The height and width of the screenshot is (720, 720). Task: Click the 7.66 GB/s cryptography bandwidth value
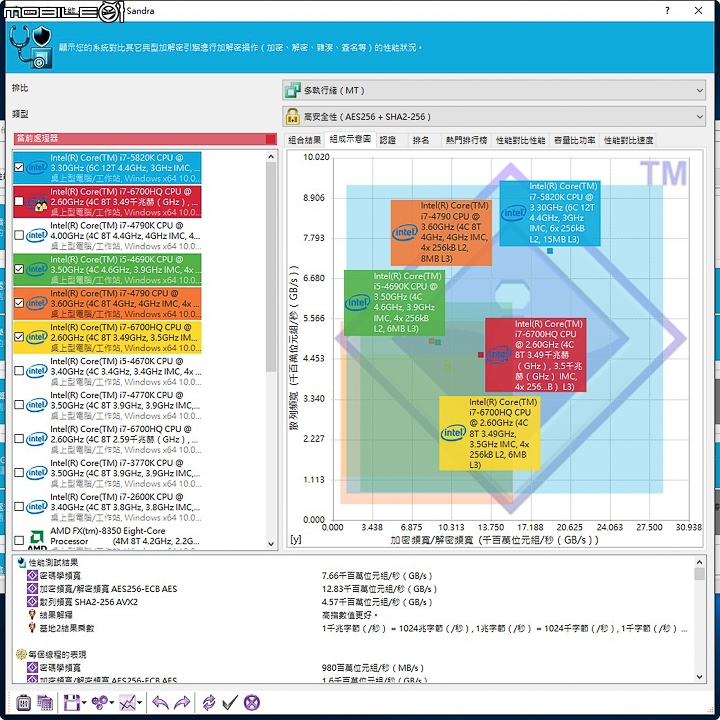[376, 575]
